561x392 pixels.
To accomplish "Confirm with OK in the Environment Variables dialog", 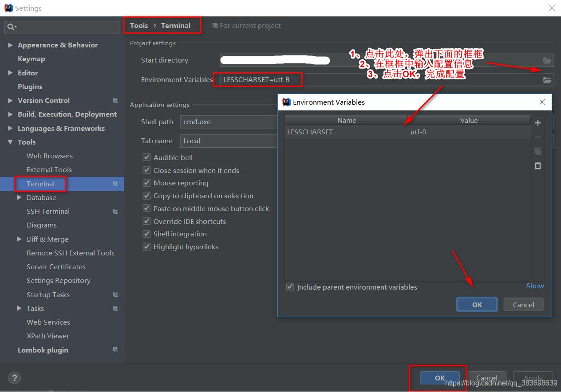I will (477, 305).
